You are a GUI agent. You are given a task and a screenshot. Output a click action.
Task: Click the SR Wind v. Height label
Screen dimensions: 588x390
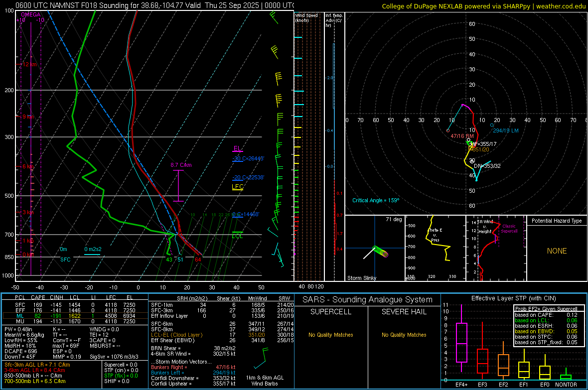(485, 227)
